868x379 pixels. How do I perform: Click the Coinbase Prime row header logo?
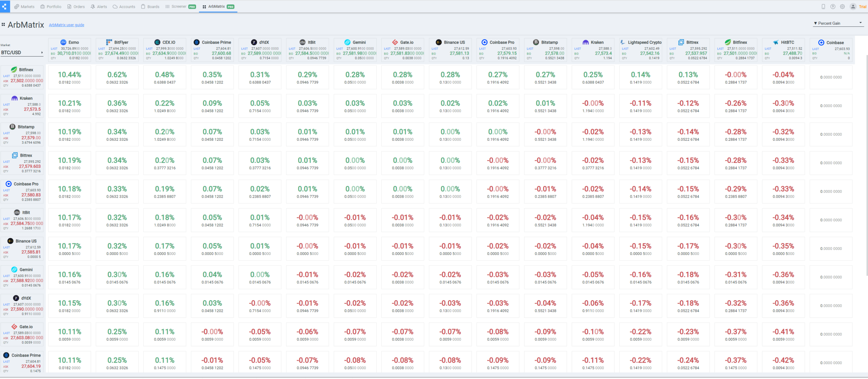6,355
